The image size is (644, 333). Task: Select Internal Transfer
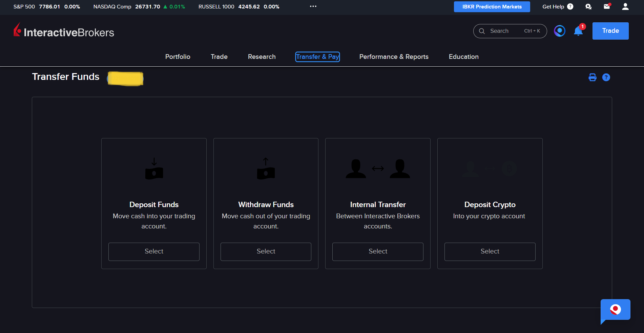coord(378,251)
